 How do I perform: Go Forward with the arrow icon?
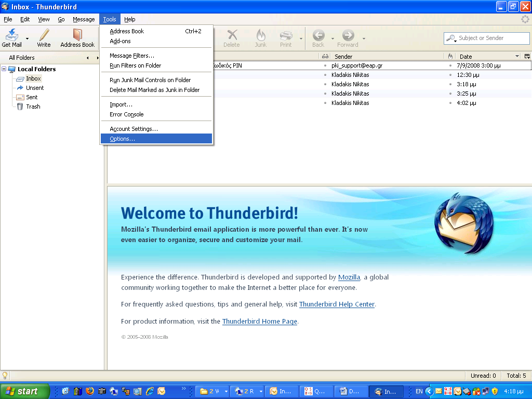coord(348,35)
